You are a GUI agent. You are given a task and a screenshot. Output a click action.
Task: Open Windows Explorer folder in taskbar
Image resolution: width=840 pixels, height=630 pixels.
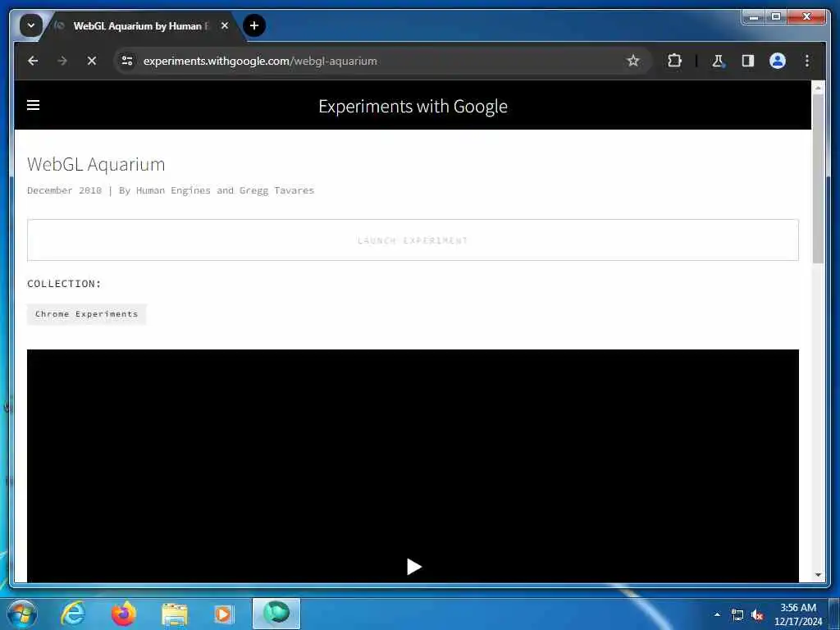pyautogui.click(x=174, y=614)
